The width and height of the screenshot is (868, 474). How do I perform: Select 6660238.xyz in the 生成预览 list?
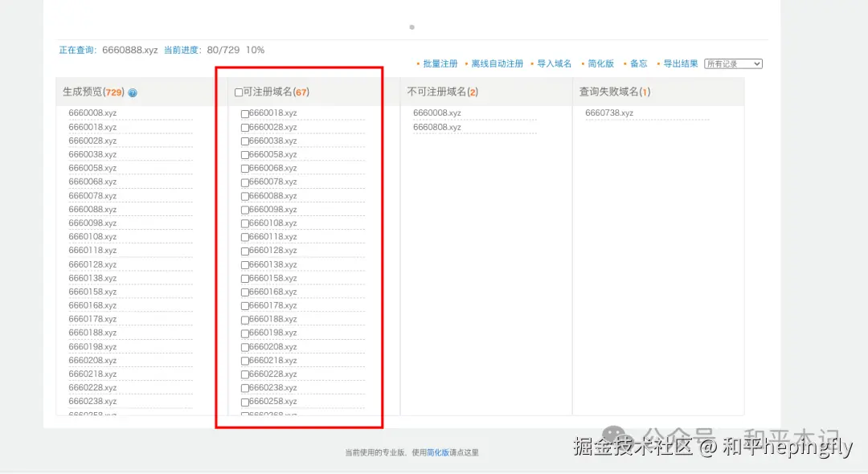tap(92, 402)
